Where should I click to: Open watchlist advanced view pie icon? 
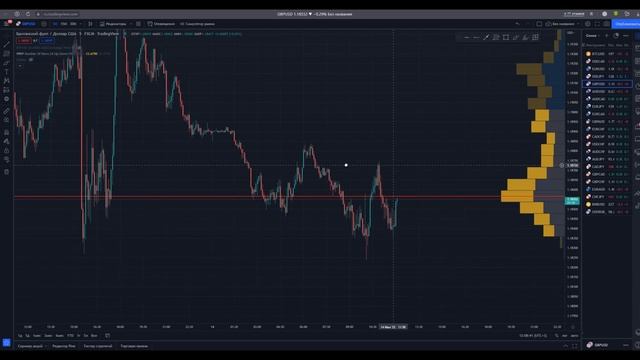616,36
